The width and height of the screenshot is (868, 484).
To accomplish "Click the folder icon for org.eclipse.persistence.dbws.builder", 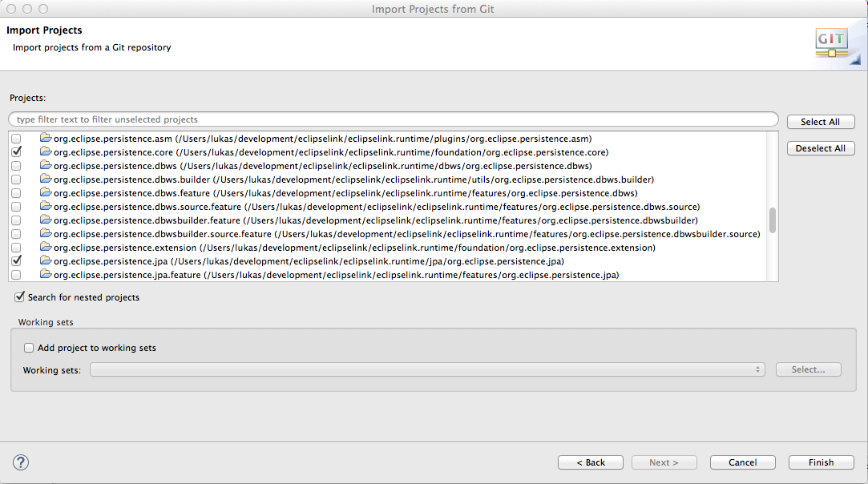I will pyautogui.click(x=46, y=179).
